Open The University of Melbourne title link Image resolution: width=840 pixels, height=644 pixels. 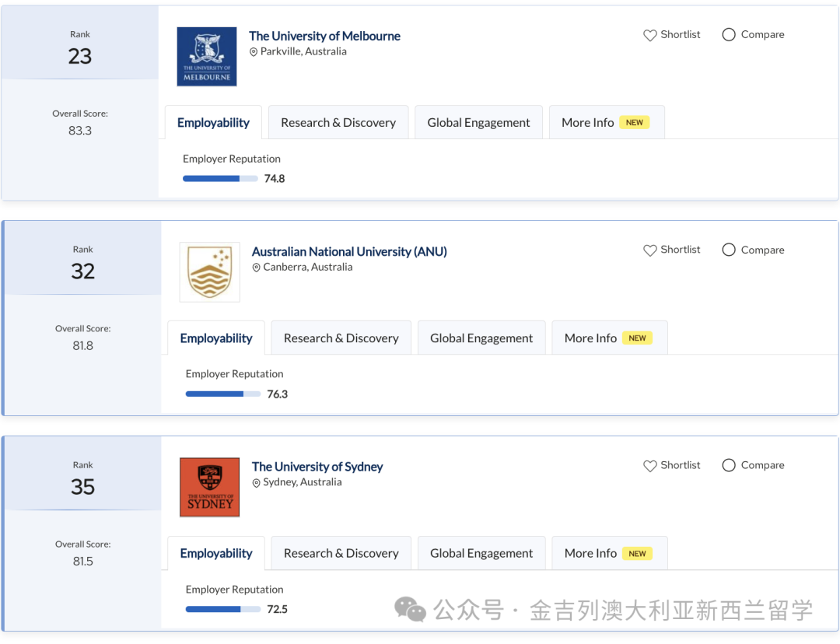coord(324,36)
